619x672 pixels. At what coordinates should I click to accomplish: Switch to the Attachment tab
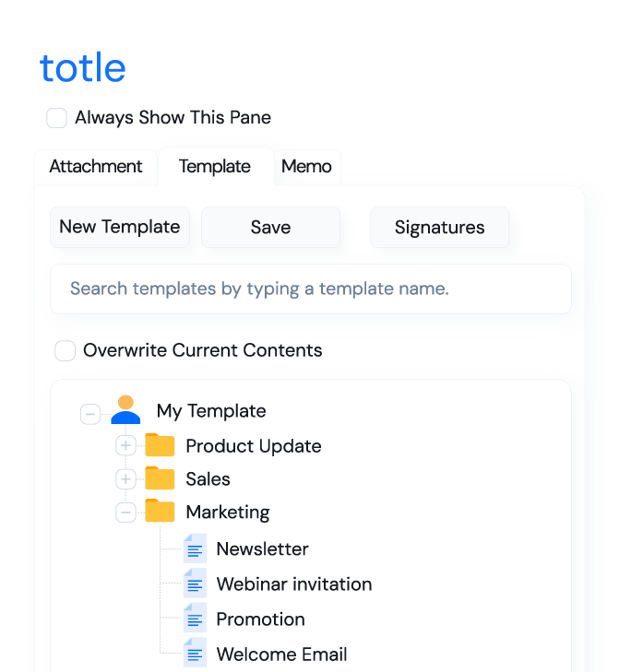click(96, 167)
